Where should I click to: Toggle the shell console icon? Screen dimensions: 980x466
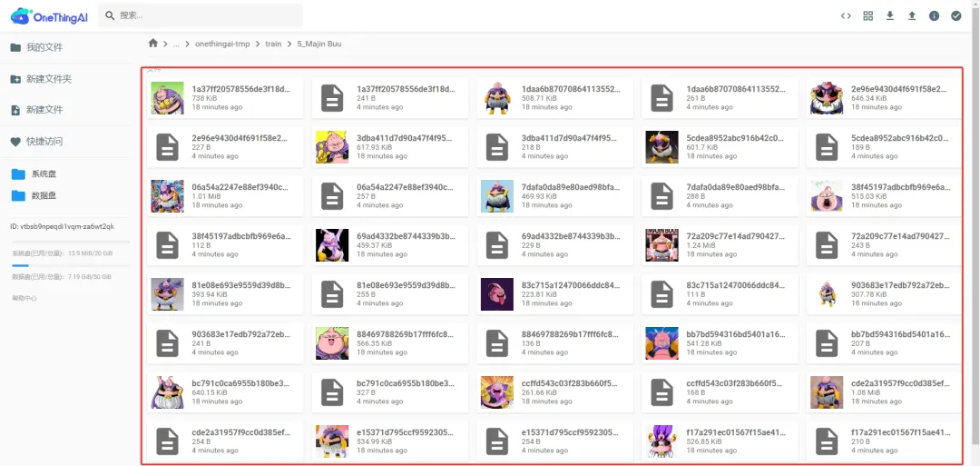[846, 15]
